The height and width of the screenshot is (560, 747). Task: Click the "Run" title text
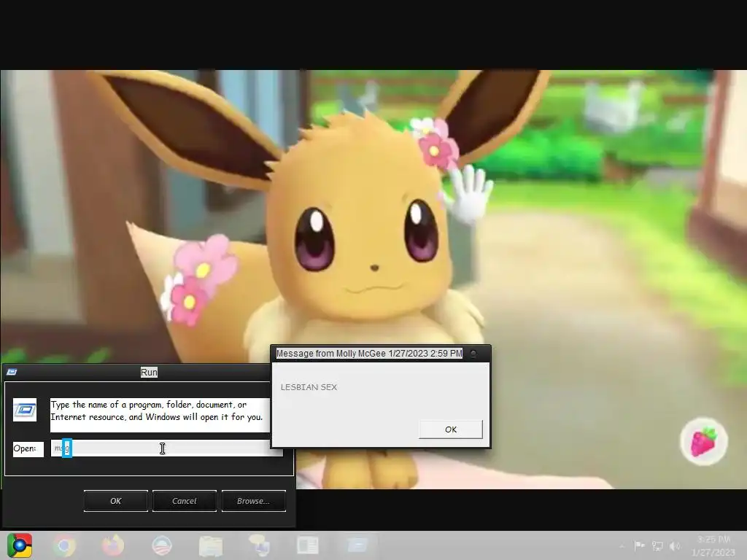click(x=149, y=373)
